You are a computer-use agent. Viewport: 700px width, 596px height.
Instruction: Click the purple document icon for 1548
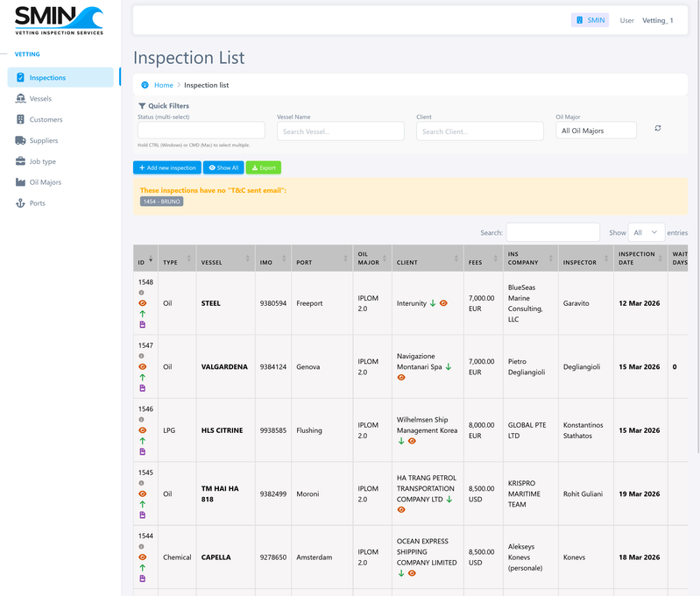(143, 324)
